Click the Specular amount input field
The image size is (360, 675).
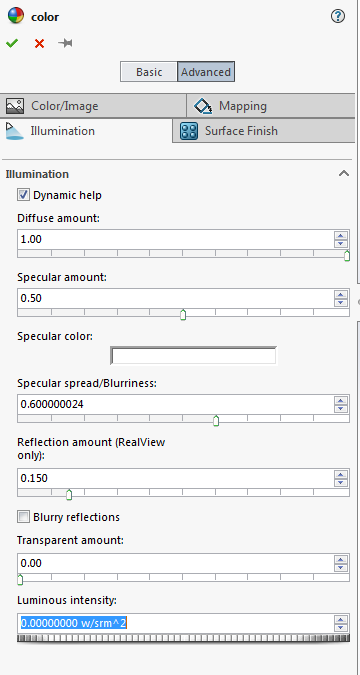point(176,298)
